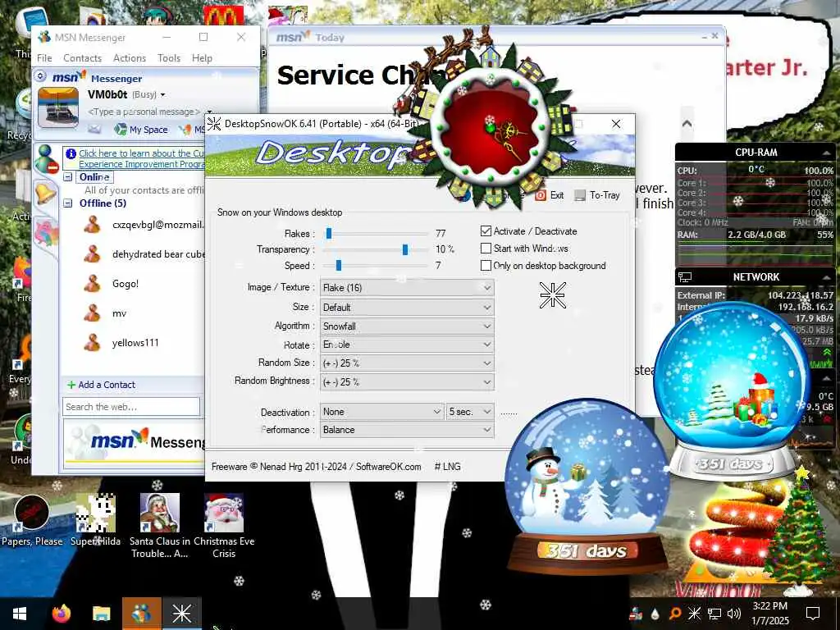Open the network tray icon
This screenshot has height=630, width=840.
tap(714, 614)
